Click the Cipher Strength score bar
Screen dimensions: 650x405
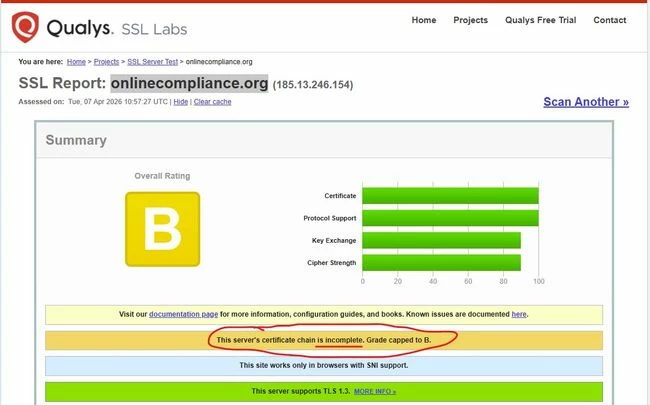(x=441, y=263)
